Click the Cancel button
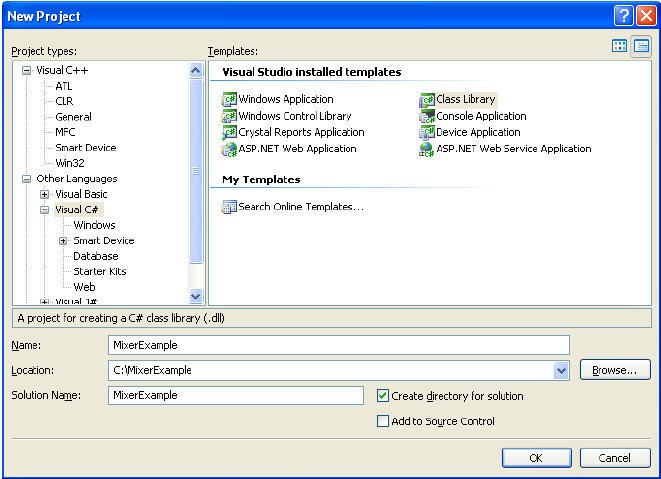The height and width of the screenshot is (479, 661). pyautogui.click(x=615, y=458)
